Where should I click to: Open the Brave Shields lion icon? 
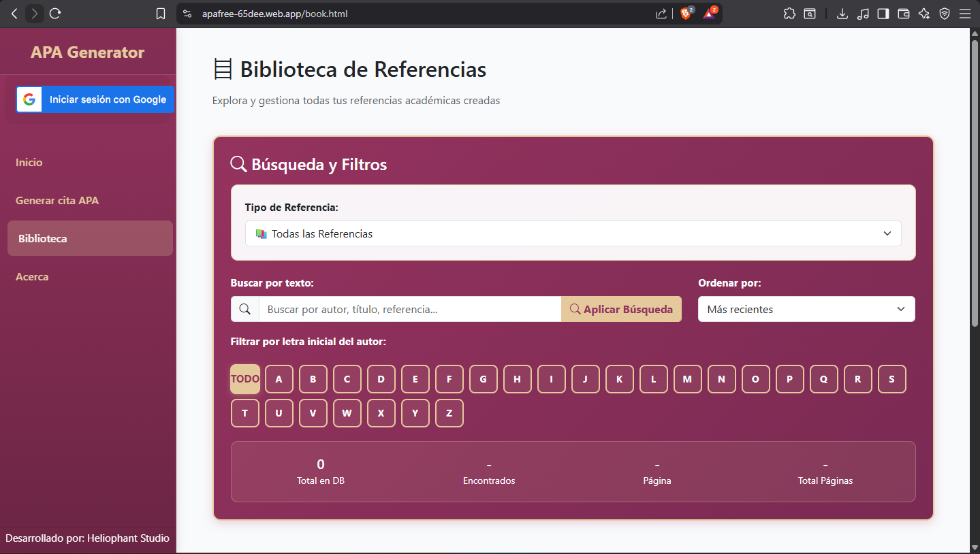click(x=686, y=14)
